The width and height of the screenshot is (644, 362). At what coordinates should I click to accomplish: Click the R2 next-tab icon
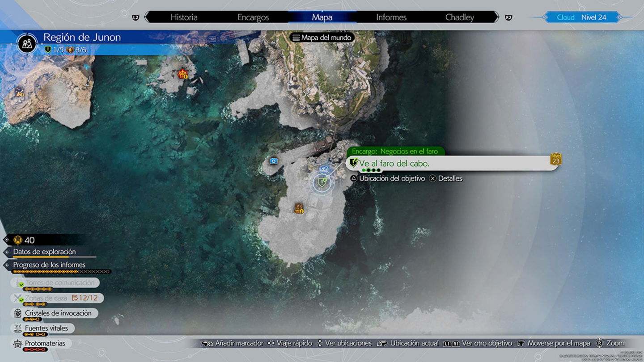click(x=508, y=18)
